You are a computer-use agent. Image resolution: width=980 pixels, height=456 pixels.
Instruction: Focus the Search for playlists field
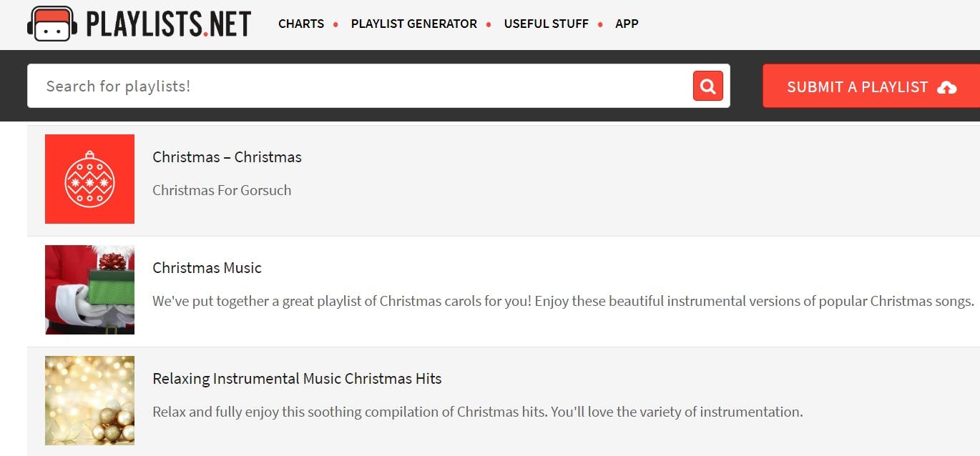(x=358, y=86)
